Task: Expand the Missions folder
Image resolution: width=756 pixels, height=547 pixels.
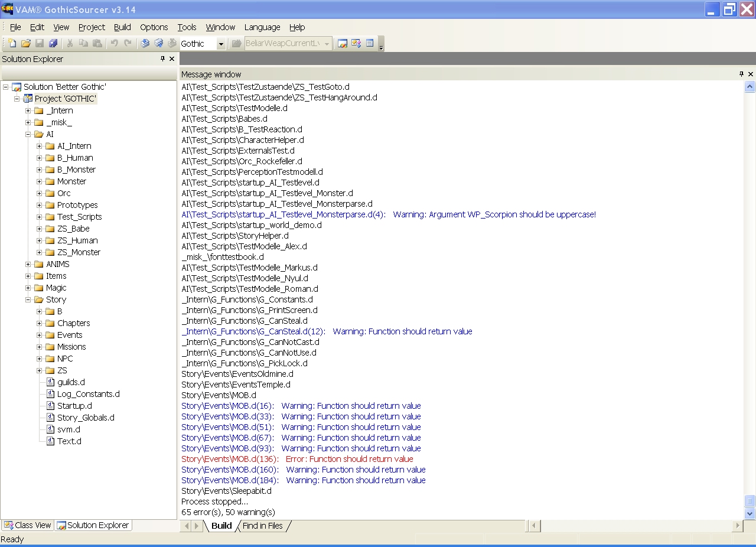Action: pos(40,347)
